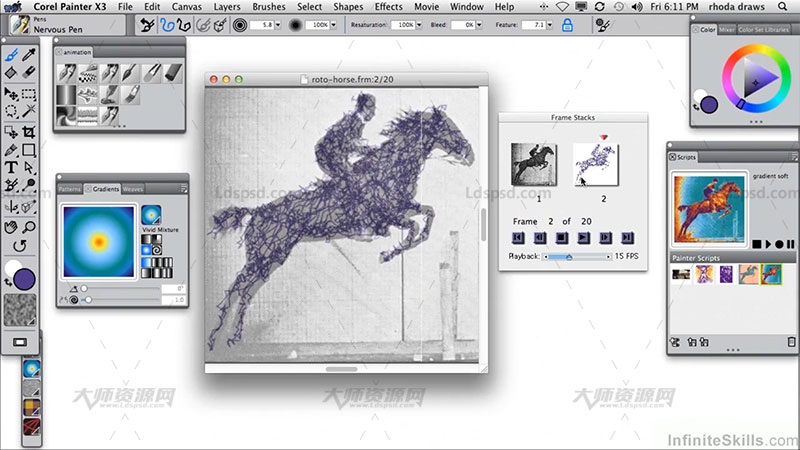Viewport: 800px width, 450px height.
Task: Open the Brushes menu
Action: (269, 7)
